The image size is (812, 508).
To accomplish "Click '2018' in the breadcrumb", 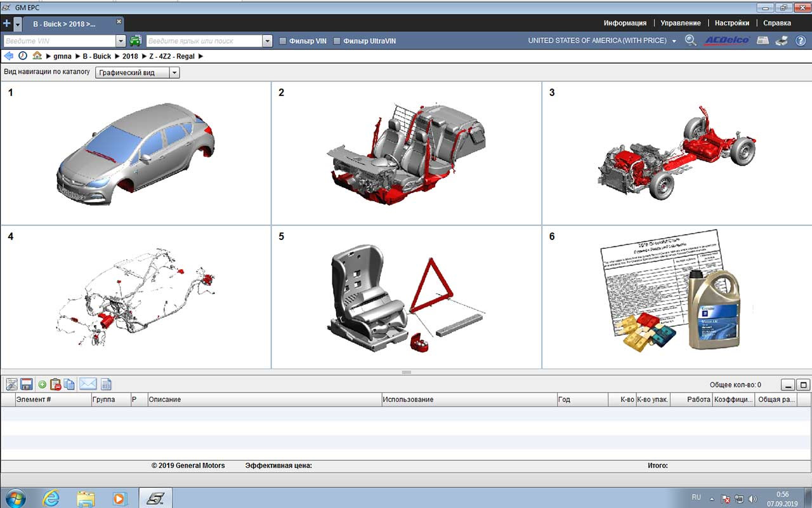I will tap(130, 57).
